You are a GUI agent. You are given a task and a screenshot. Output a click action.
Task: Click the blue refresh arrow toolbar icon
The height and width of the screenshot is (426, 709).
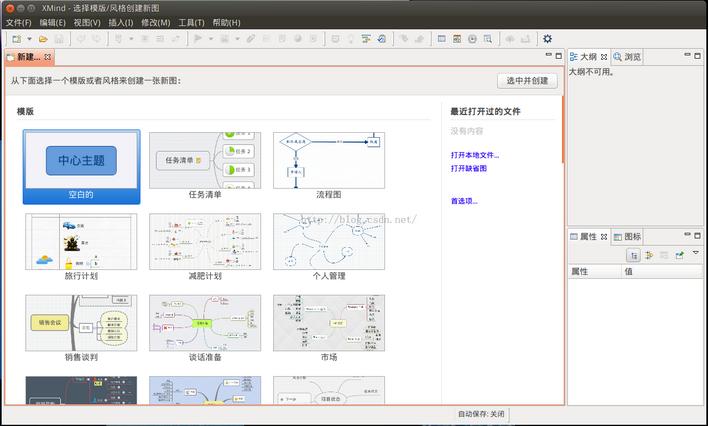click(x=382, y=39)
